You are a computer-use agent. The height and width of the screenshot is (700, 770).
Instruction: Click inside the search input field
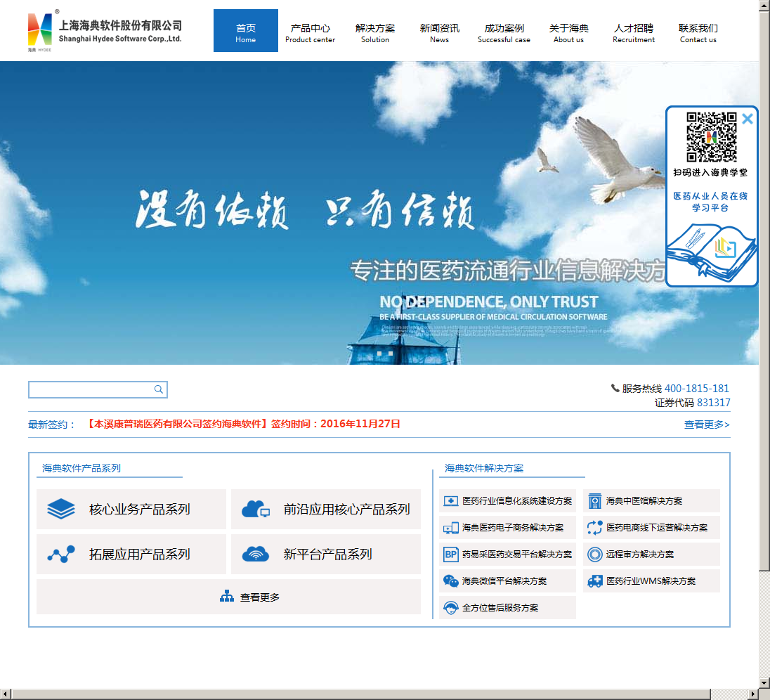pyautogui.click(x=91, y=389)
